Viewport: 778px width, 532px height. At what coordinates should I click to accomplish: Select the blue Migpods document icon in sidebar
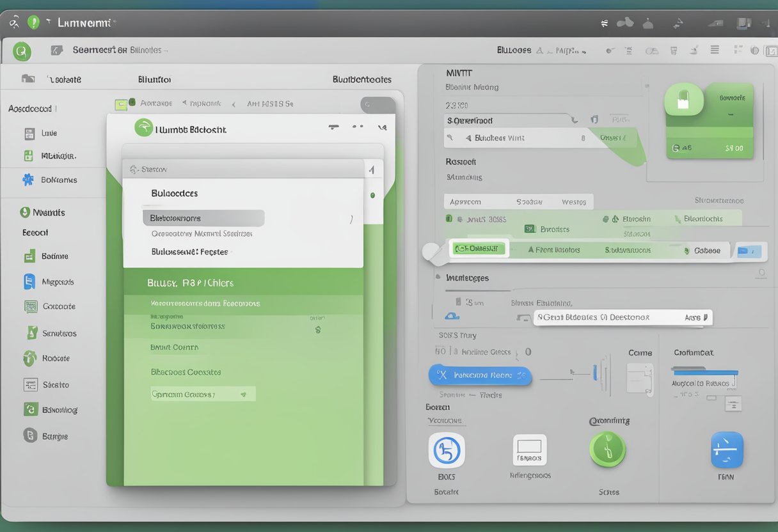tap(31, 281)
